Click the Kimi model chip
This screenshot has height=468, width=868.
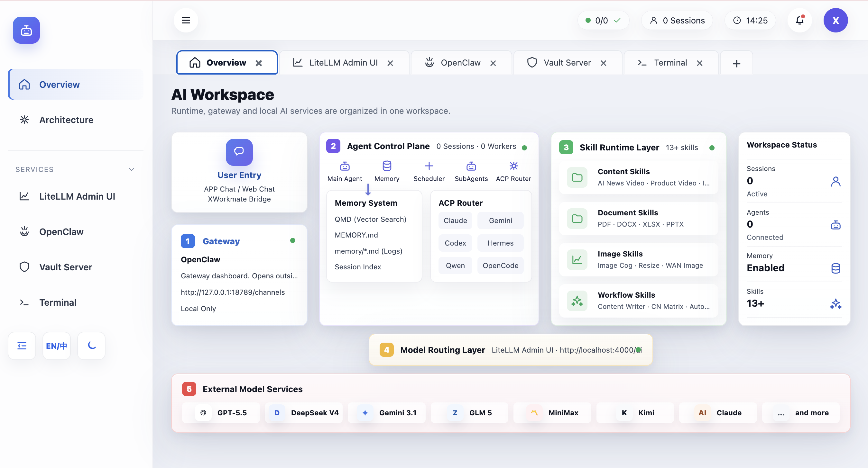pos(635,412)
